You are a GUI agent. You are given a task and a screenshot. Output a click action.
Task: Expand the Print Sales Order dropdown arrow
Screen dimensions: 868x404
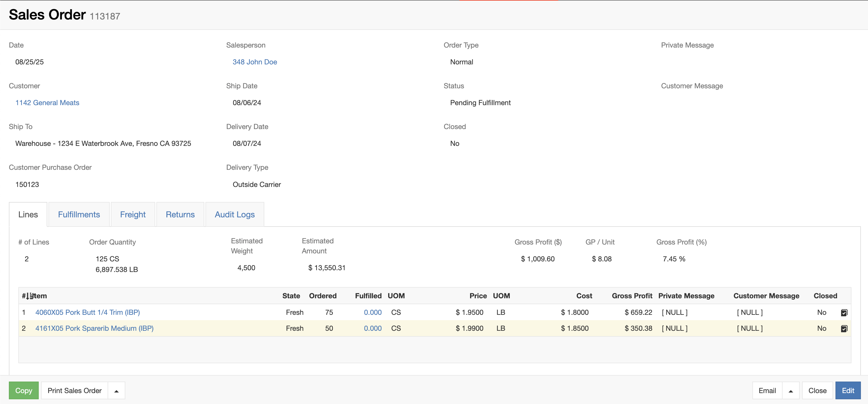(x=116, y=390)
